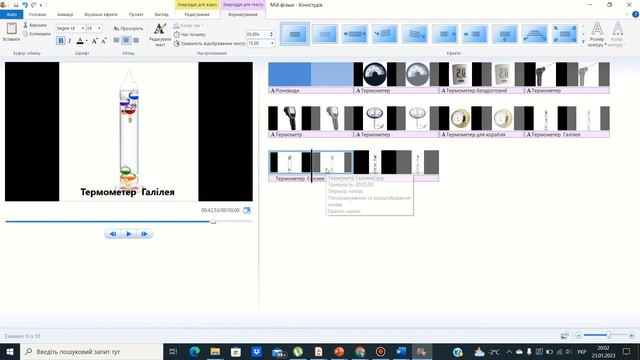Zoom out the timeline with minus button
640x360 pixels.
coord(578,336)
